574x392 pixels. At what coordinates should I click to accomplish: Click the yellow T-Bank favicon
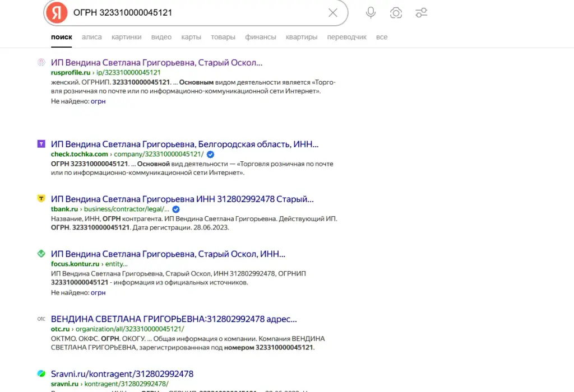41,199
